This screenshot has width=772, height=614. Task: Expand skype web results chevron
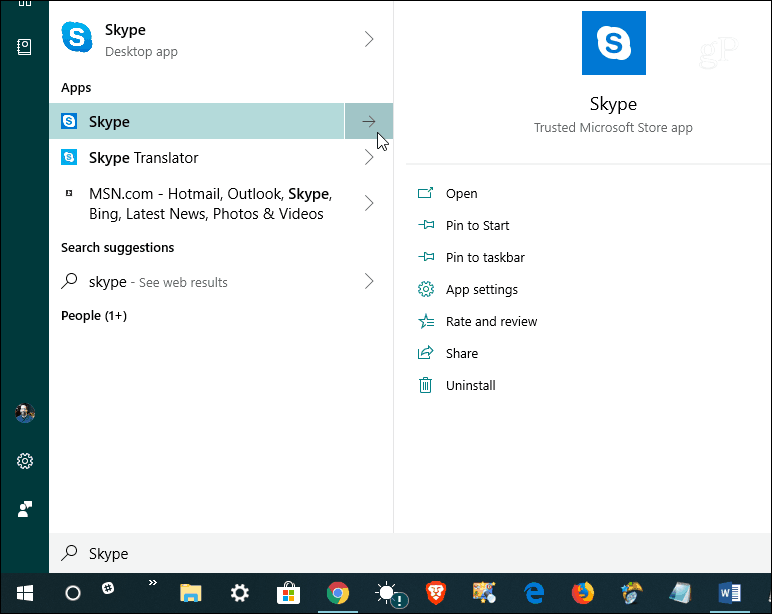coord(369,282)
